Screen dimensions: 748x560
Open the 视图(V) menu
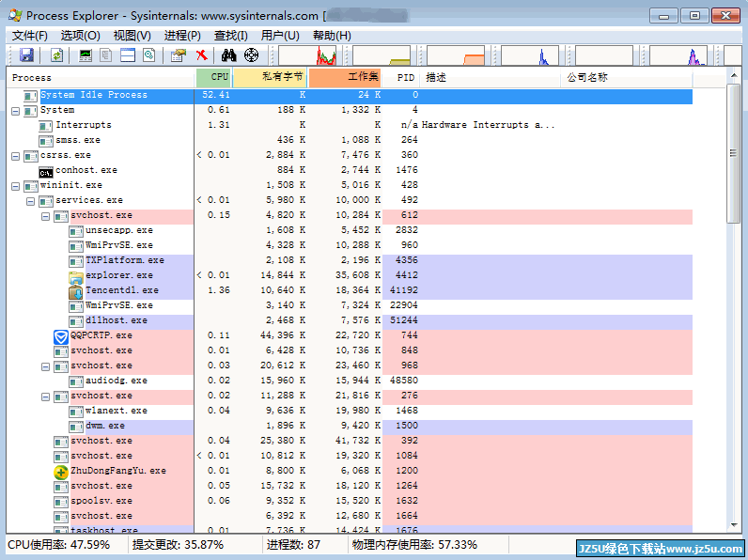(132, 36)
